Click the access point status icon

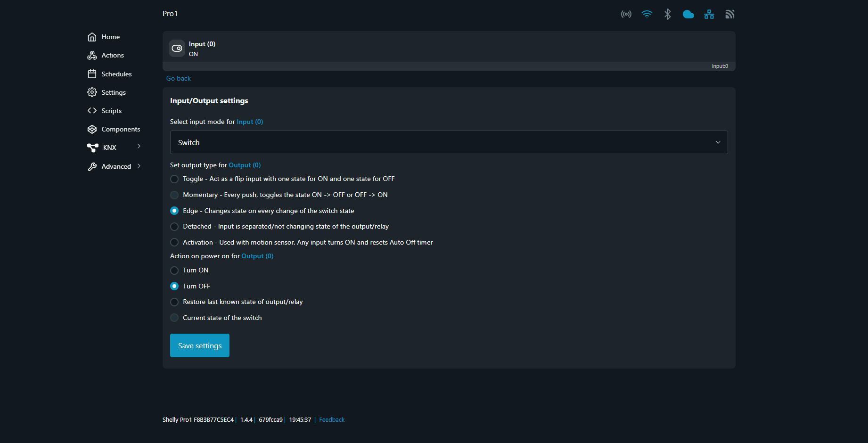click(x=626, y=14)
